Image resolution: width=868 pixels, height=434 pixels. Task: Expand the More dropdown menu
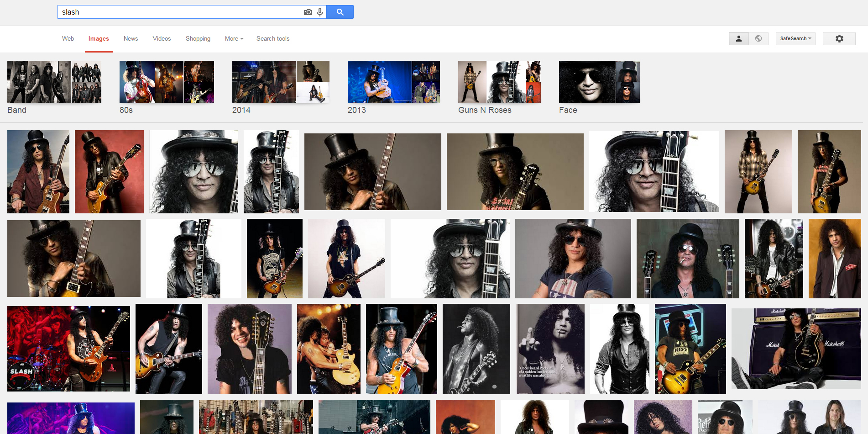234,39
